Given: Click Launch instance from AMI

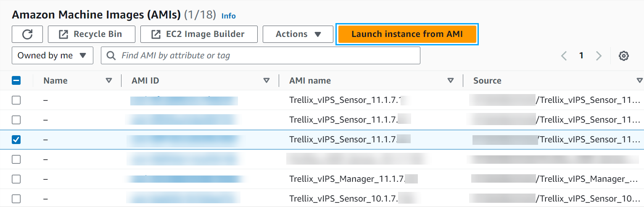Looking at the screenshot, I should pyautogui.click(x=407, y=34).
